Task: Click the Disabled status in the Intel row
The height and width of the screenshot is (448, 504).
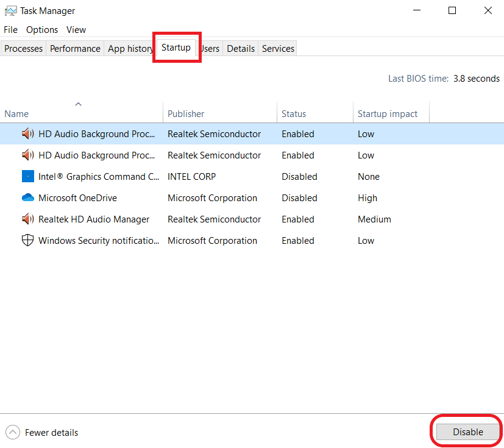Action: tap(299, 176)
